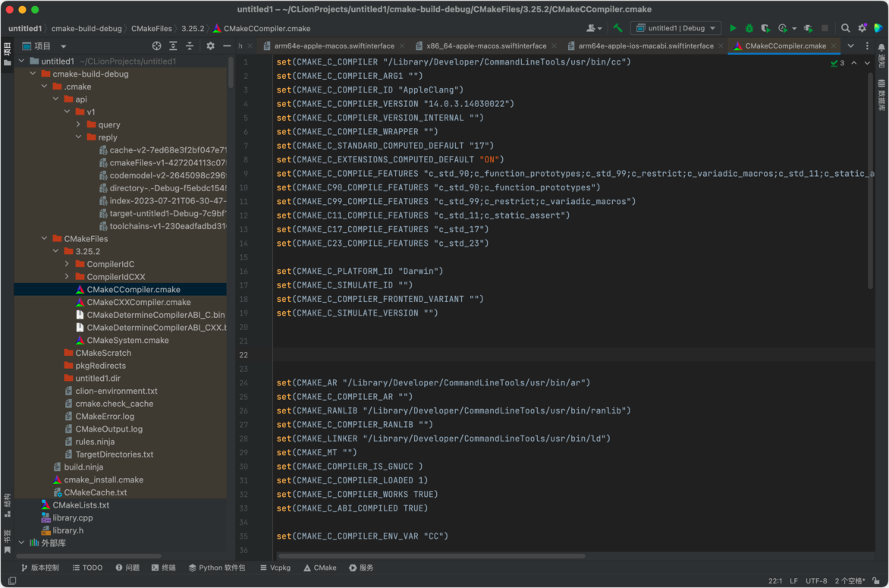Run untitled1 with the green play icon
The image size is (889, 588).
733,28
